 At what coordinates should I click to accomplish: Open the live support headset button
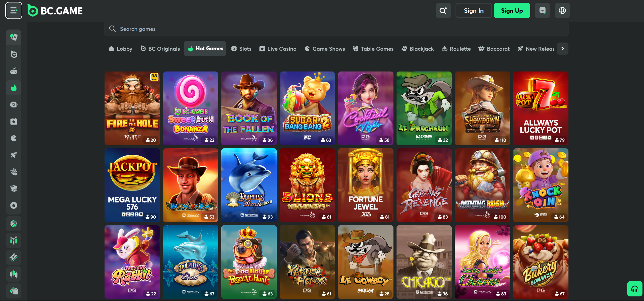click(x=635, y=289)
